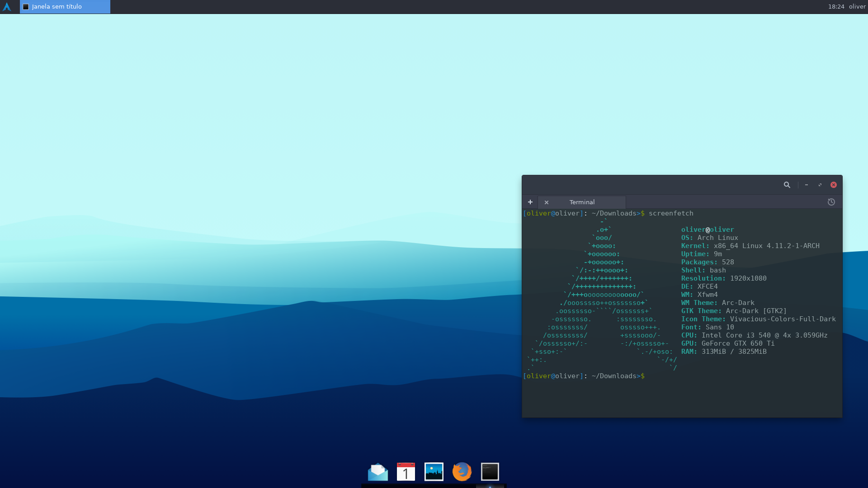Close the Terminal tab using its x
This screenshot has height=488, width=868.
pyautogui.click(x=547, y=202)
